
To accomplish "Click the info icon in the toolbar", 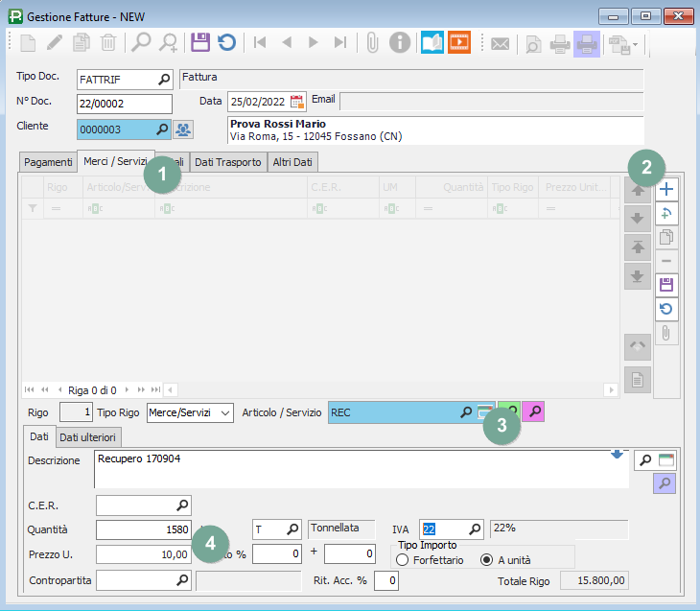I will [400, 42].
